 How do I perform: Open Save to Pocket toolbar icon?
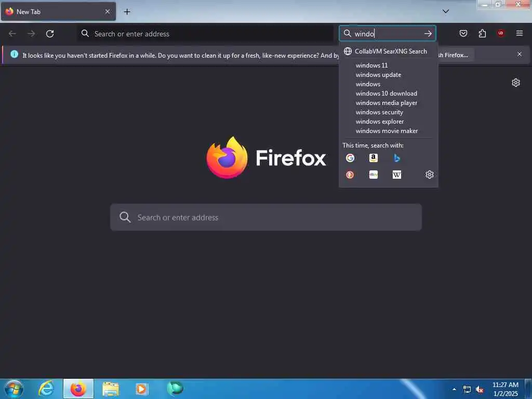[x=463, y=33]
